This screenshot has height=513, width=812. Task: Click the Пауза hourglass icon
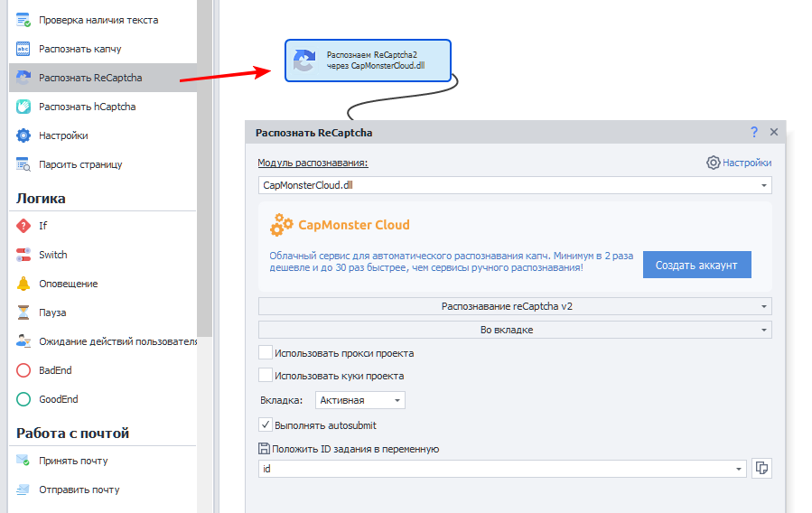[23, 312]
